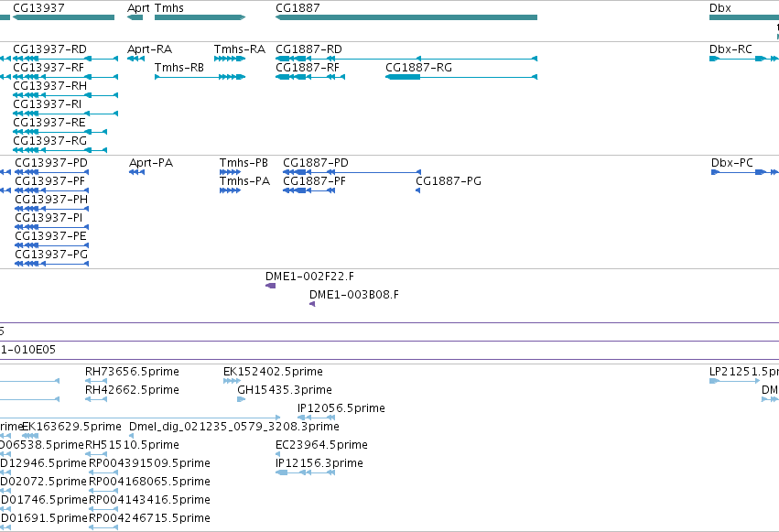Image resolution: width=779 pixels, height=532 pixels.
Task: Select the Tmhs-PB protein feature
Action: (243, 163)
